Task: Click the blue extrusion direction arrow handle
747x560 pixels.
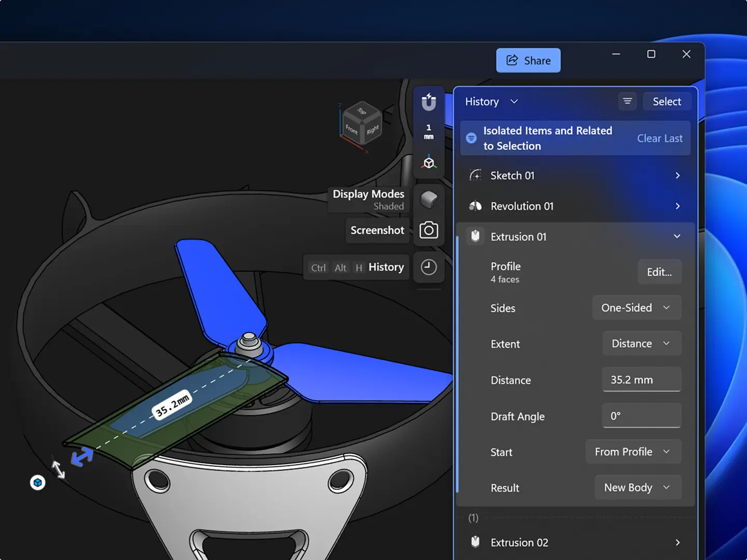Action: [x=82, y=457]
